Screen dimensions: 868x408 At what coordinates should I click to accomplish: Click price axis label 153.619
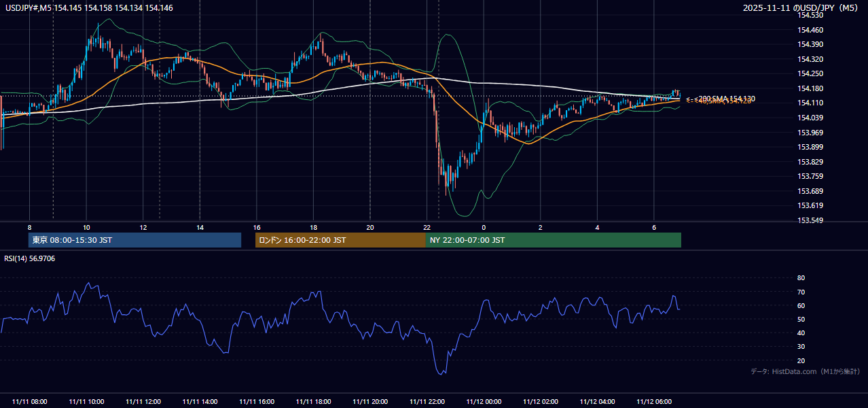[810, 205]
